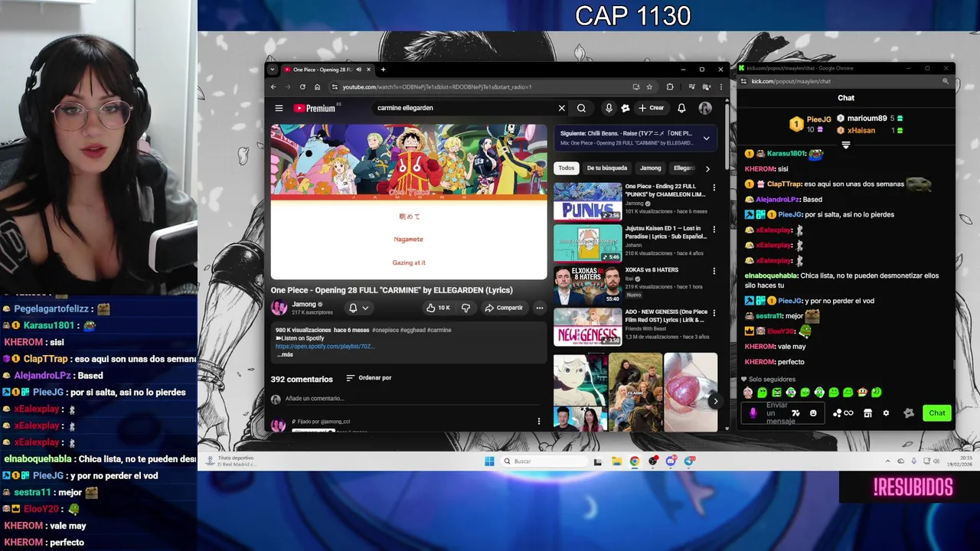Screen dimensions: 980x551
Task: Open the Spotify playlist link in description
Action: click(325, 346)
